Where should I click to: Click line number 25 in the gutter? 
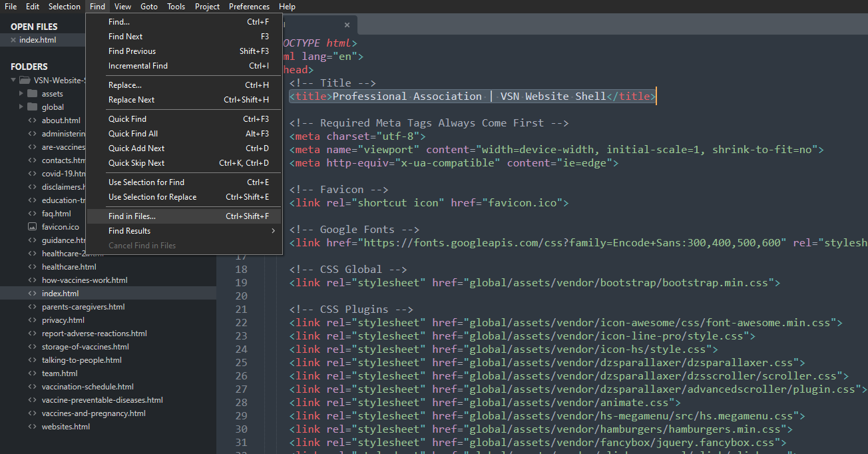[x=241, y=363]
